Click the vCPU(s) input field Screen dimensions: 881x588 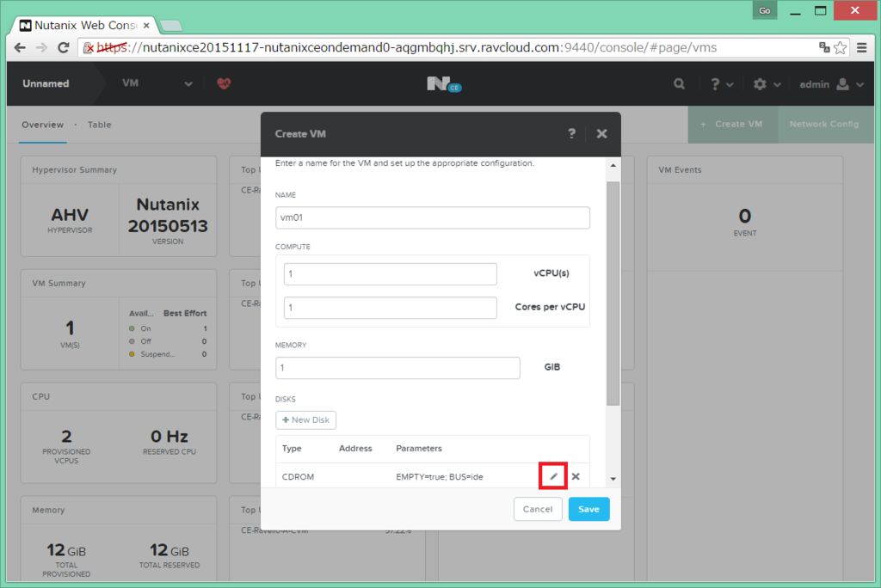pos(390,273)
